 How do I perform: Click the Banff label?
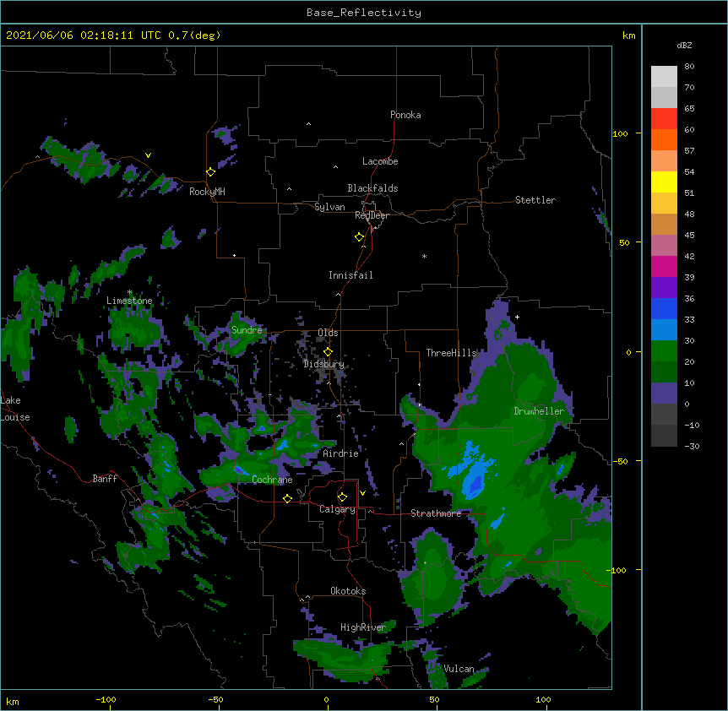tap(105, 479)
